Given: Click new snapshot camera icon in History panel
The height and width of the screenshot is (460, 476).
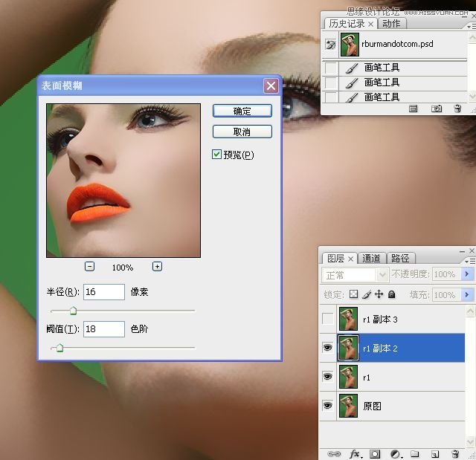Looking at the screenshot, I should (x=437, y=108).
